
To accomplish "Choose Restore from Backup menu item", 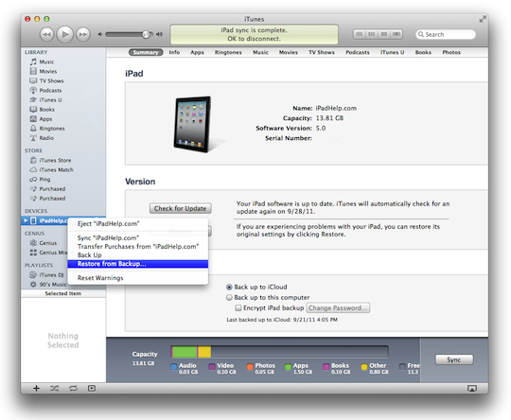I will [138, 264].
